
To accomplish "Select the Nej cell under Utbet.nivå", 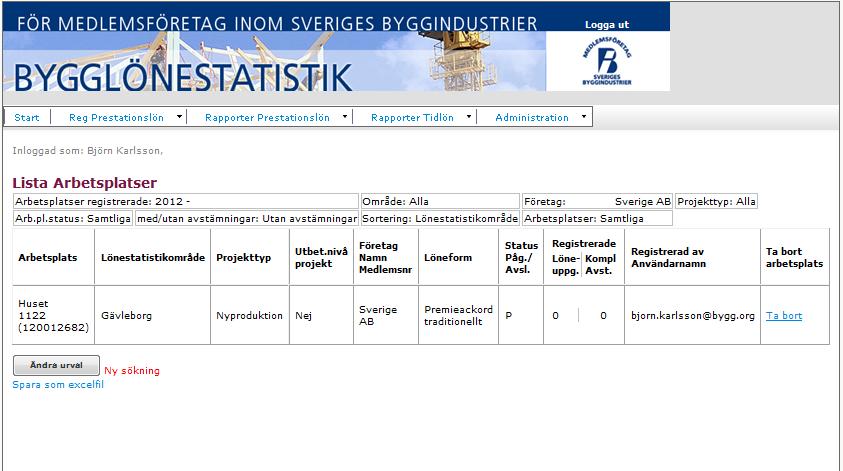I will 322,315.
